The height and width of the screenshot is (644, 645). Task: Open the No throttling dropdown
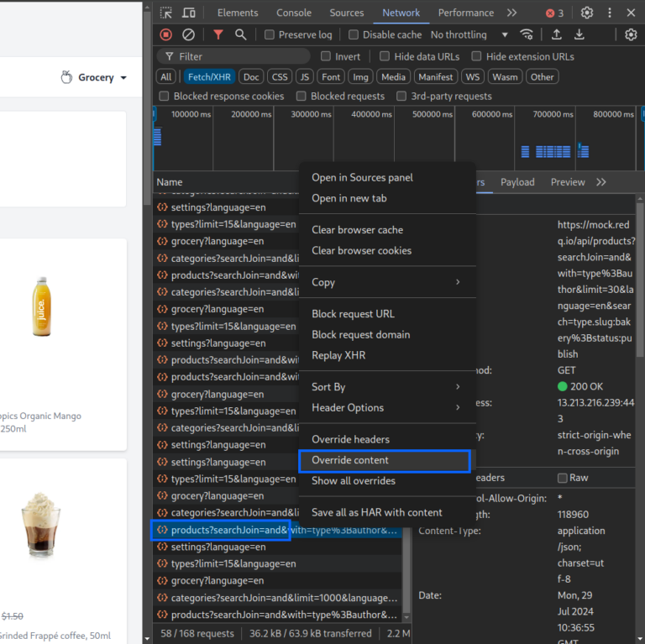pos(469,34)
